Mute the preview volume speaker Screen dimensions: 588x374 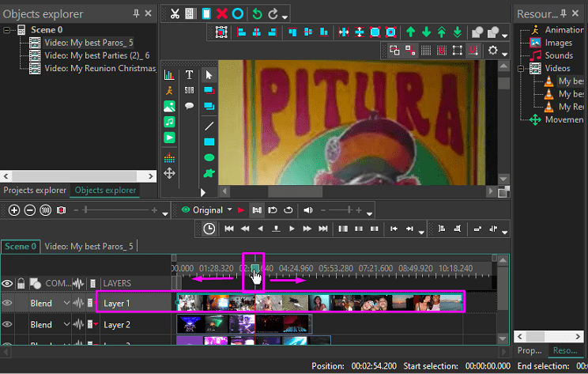coord(308,210)
